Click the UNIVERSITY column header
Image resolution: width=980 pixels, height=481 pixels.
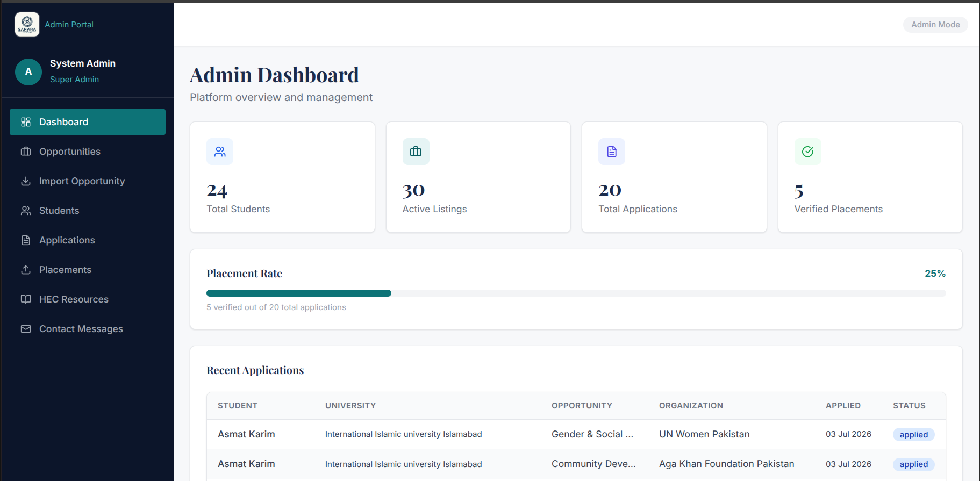[350, 406]
